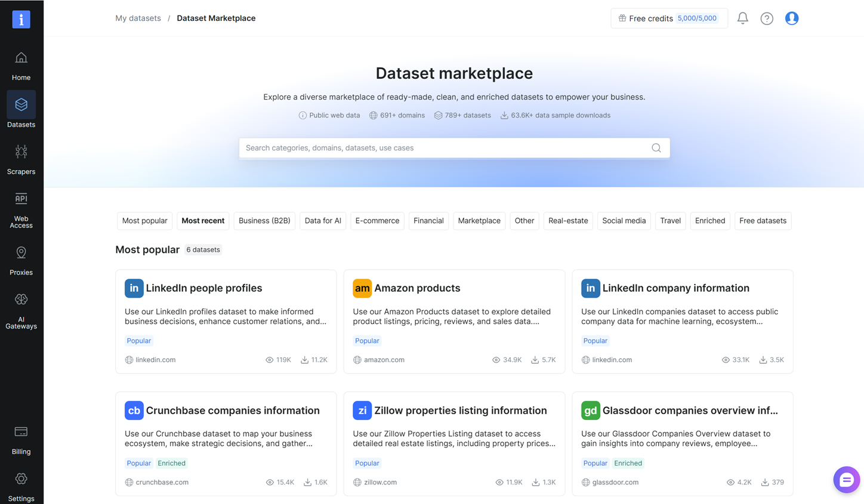Open the chat support bubble
864x504 pixels.
(846, 480)
